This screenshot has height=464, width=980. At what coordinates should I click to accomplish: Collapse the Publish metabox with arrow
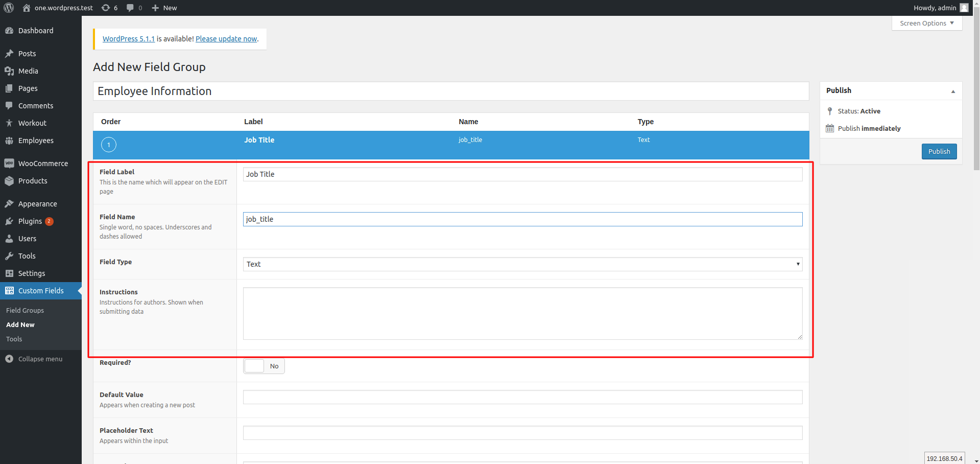pyautogui.click(x=953, y=91)
